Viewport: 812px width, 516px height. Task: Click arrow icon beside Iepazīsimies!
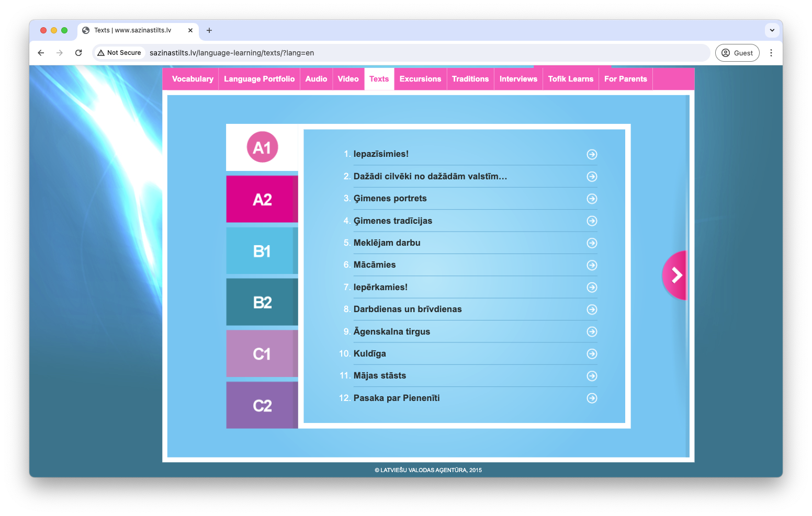pyautogui.click(x=592, y=154)
